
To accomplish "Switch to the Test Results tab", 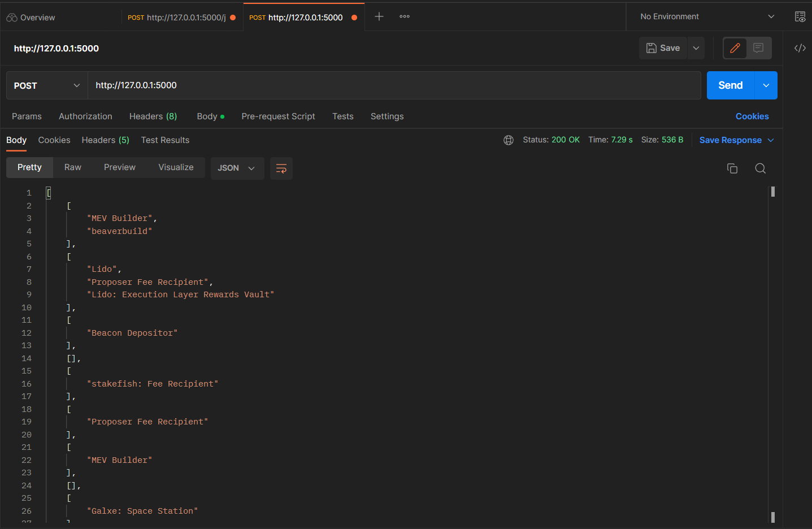I will (x=165, y=140).
